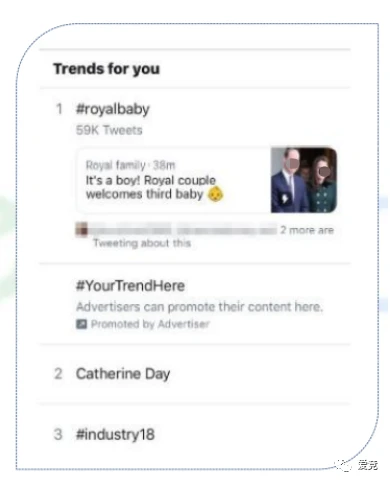The height and width of the screenshot is (483, 390).
Task: Click "Advertisers can promote their content here" text
Action: pyautogui.click(x=200, y=307)
